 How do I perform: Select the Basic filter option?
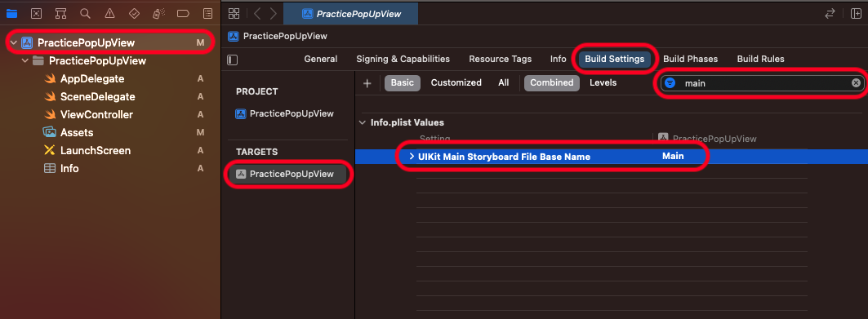tap(403, 83)
